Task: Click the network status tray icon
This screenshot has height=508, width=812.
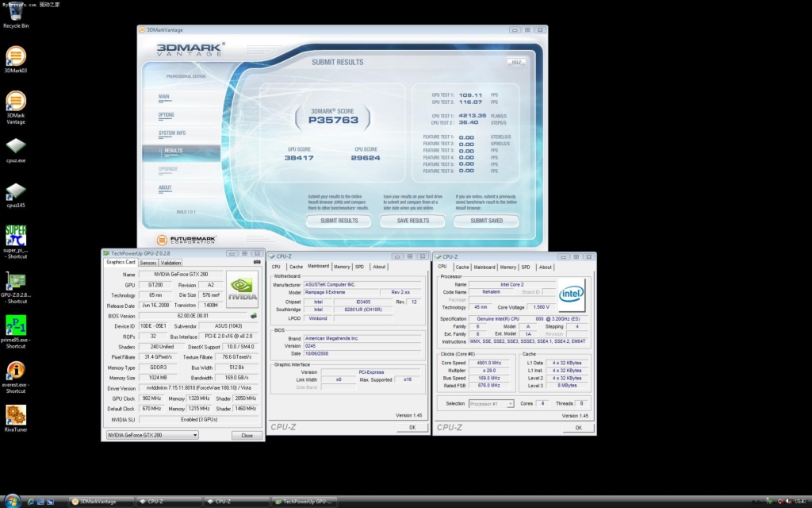Action: (780, 502)
